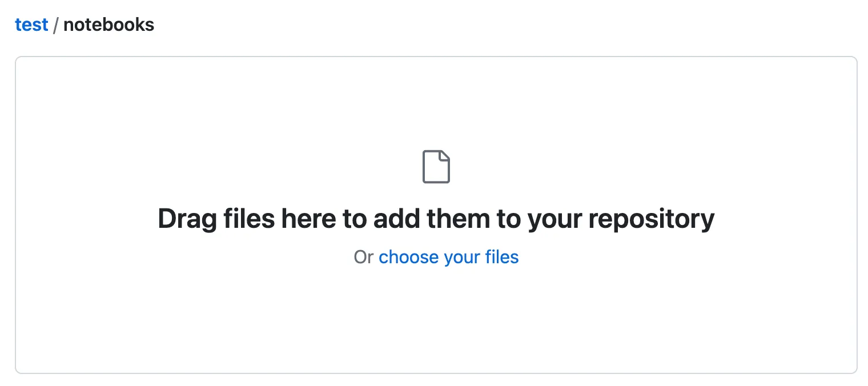The image size is (868, 386).
Task: Click the Or text beside choose your files
Action: click(x=365, y=257)
